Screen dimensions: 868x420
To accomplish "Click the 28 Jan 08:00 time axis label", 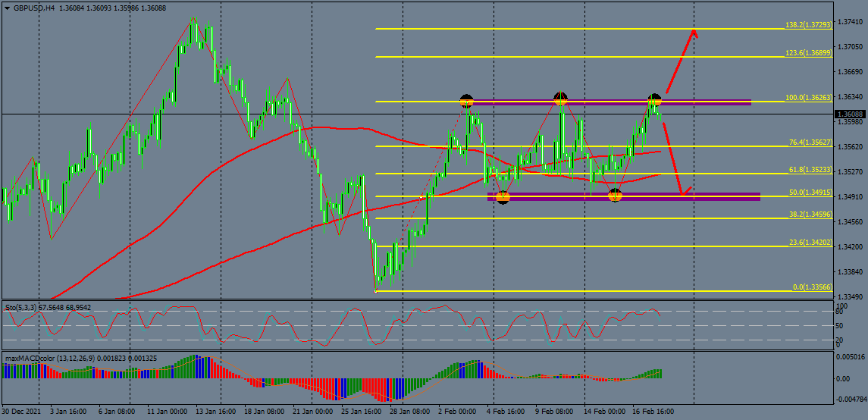I will click(x=409, y=412).
